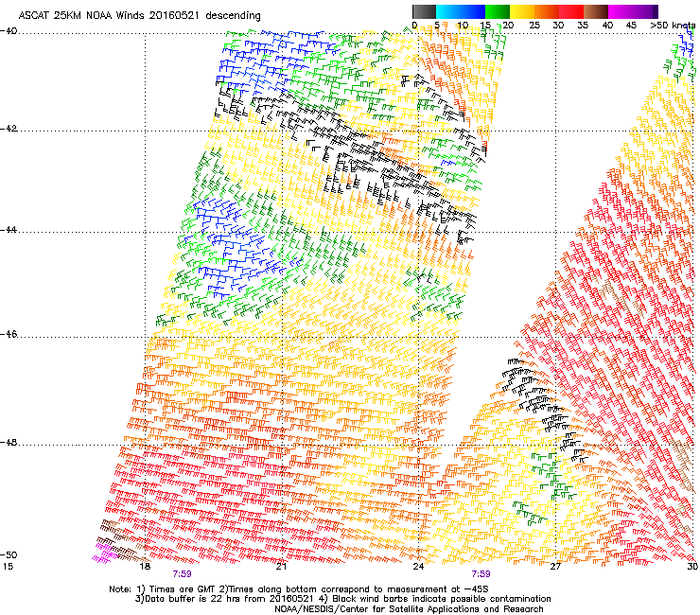The image size is (700, 615).
Task: Click the green 15-20 knots legend swatch
Action: (x=498, y=11)
